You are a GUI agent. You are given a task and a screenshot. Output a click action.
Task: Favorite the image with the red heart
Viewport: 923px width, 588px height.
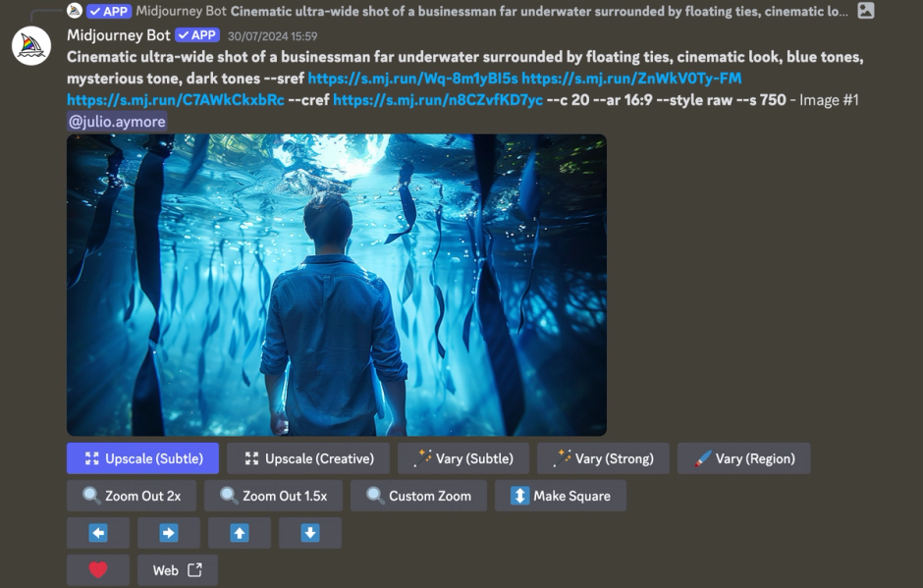pos(98,570)
